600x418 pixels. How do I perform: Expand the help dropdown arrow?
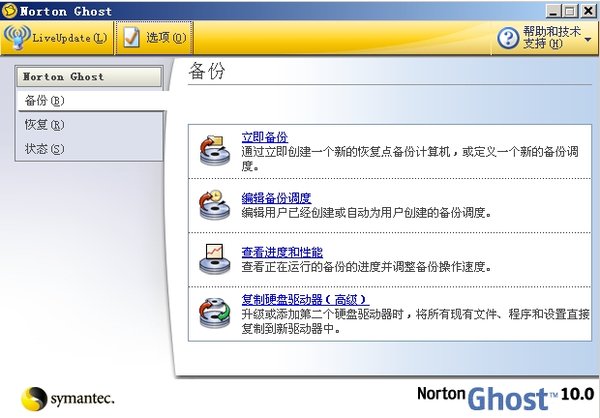[588, 39]
